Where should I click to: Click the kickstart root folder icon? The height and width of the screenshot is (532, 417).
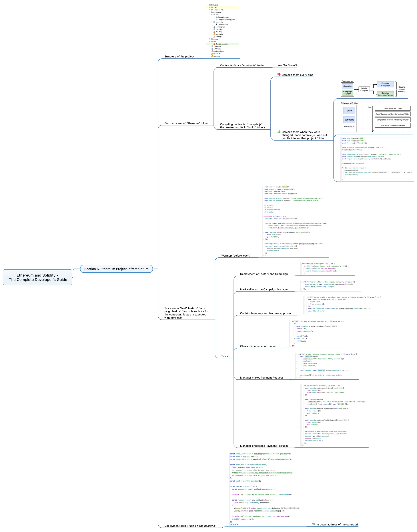click(210, 5)
